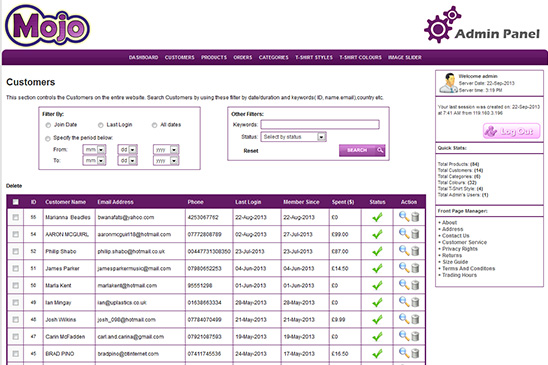
Task: View details for AARON MCGUIRL
Action: (x=404, y=234)
